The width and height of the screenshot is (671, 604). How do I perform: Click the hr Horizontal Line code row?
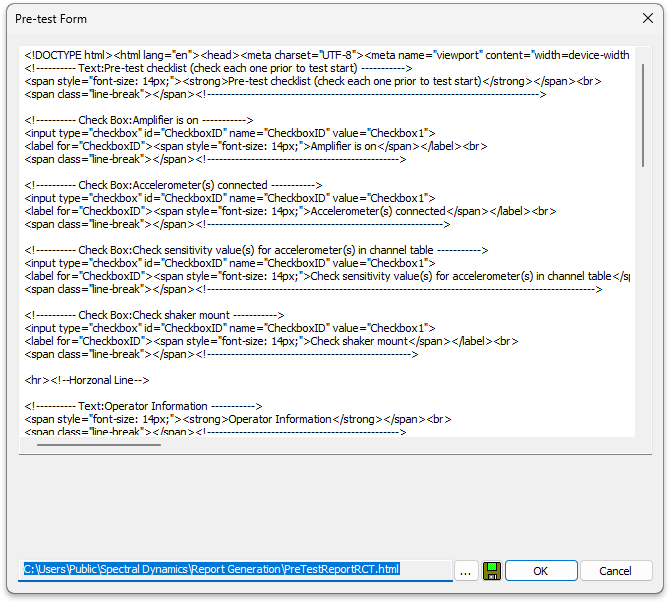coord(87,380)
